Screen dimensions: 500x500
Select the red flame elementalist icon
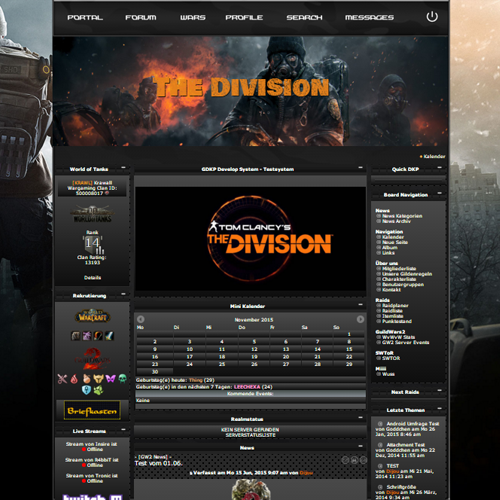click(74, 379)
